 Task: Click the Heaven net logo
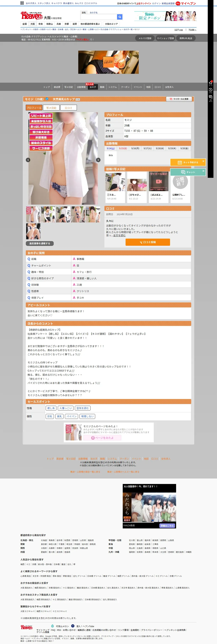pos(32,16)
